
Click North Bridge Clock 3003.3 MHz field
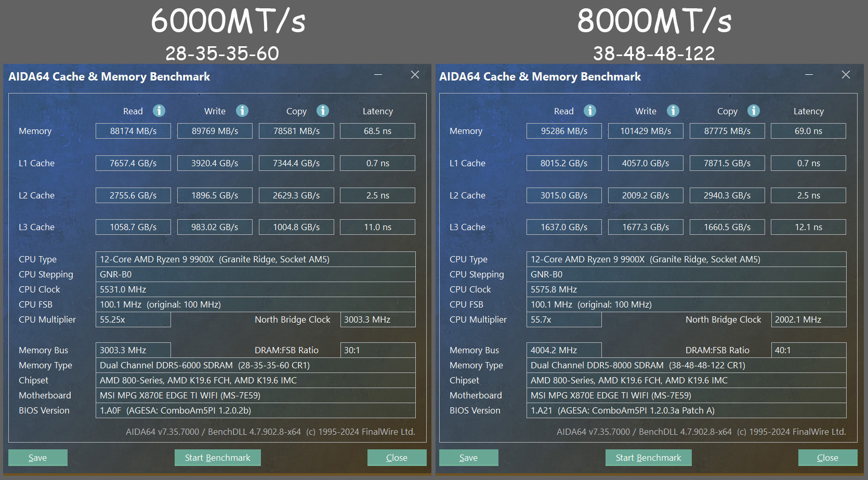(x=377, y=319)
